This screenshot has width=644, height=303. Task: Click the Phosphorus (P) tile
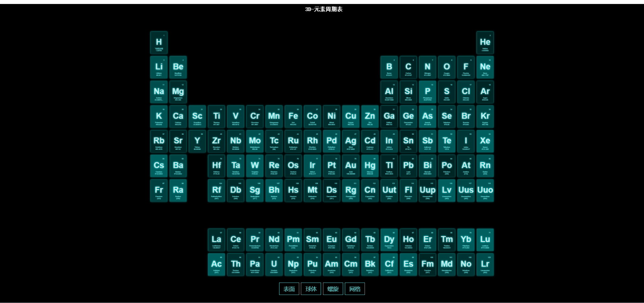tap(428, 92)
